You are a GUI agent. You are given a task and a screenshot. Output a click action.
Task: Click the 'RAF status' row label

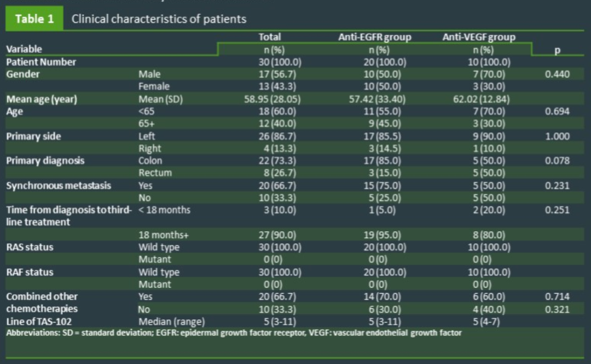tap(30, 272)
